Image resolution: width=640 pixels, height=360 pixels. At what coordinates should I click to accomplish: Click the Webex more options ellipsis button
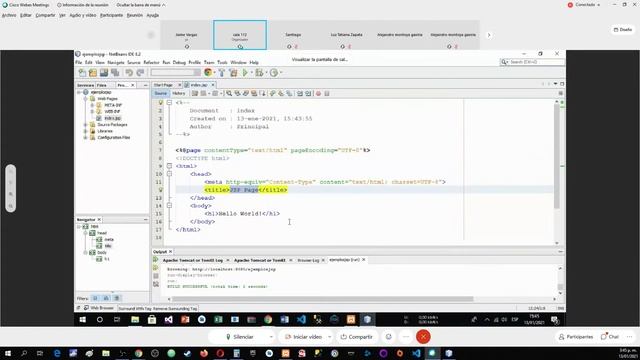click(x=406, y=337)
